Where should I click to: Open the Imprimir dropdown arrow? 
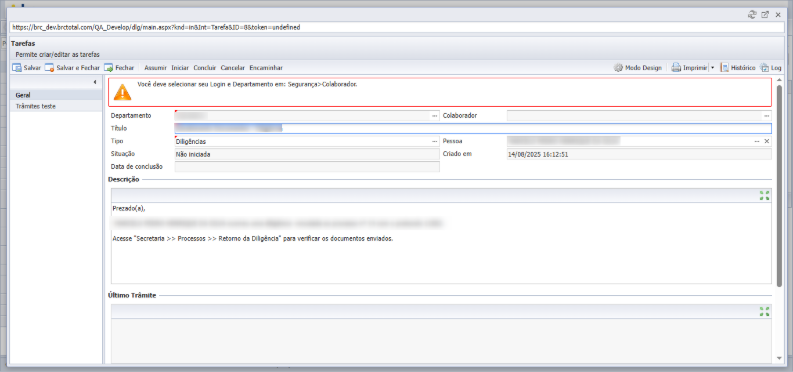(712, 68)
